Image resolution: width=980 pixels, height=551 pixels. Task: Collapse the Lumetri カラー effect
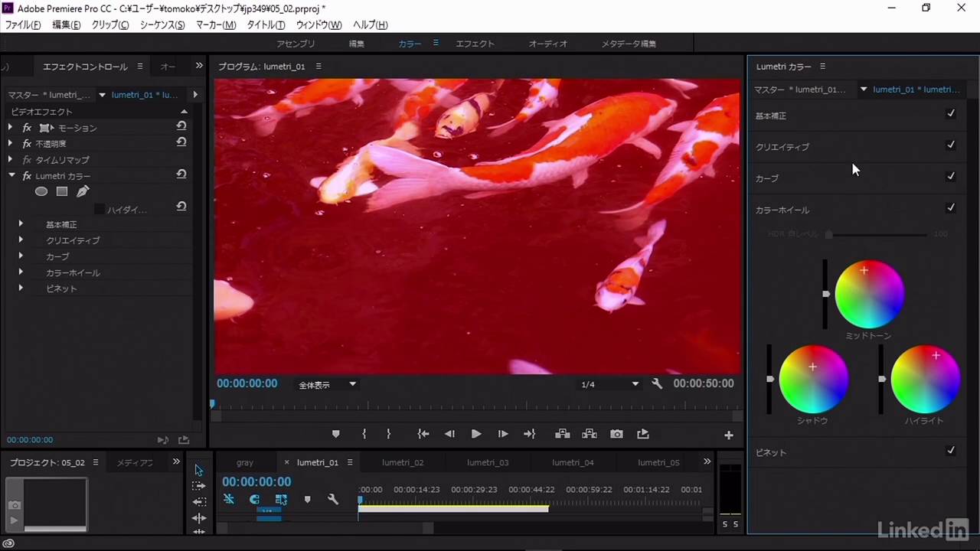[x=11, y=176]
